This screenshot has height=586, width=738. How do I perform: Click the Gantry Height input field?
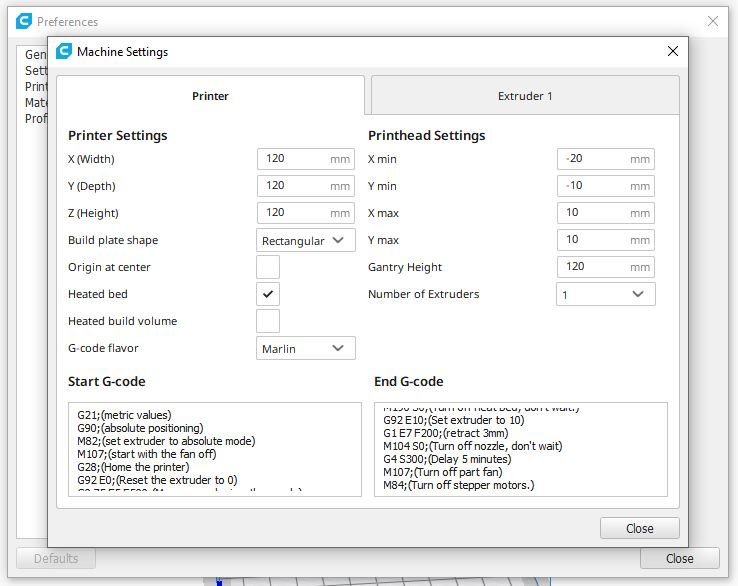coord(606,267)
